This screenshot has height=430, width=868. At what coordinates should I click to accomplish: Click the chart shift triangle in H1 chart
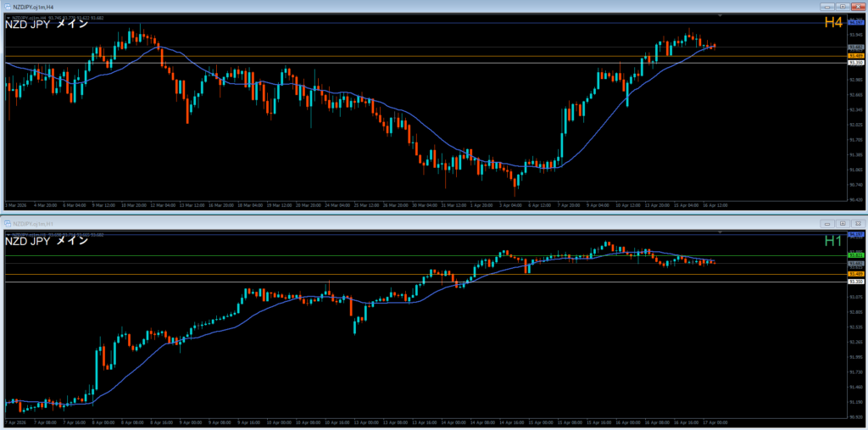click(720, 232)
